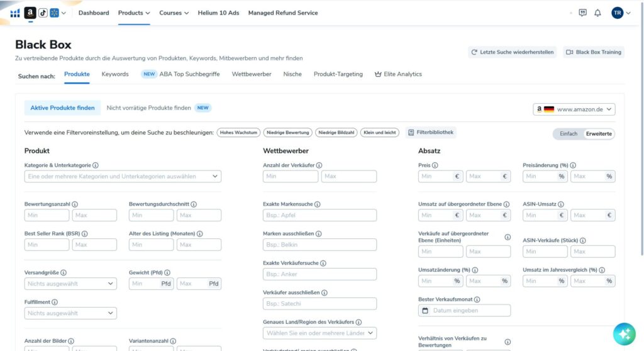Apply the Klein und leicht filter preset

(379, 132)
